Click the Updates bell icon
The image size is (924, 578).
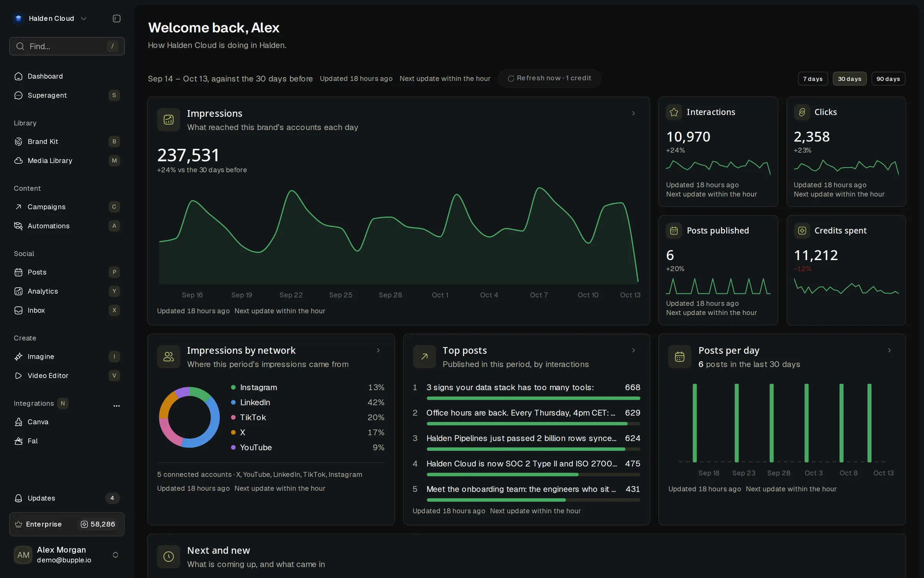click(18, 498)
